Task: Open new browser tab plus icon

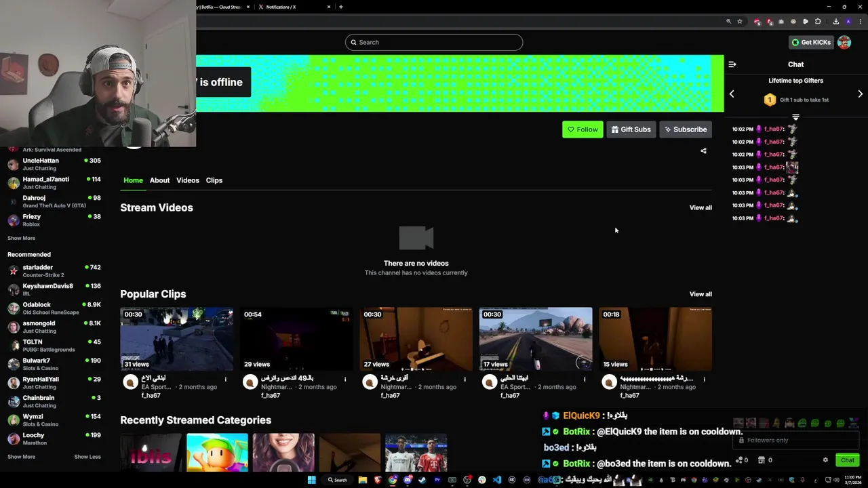Action: pos(340,7)
